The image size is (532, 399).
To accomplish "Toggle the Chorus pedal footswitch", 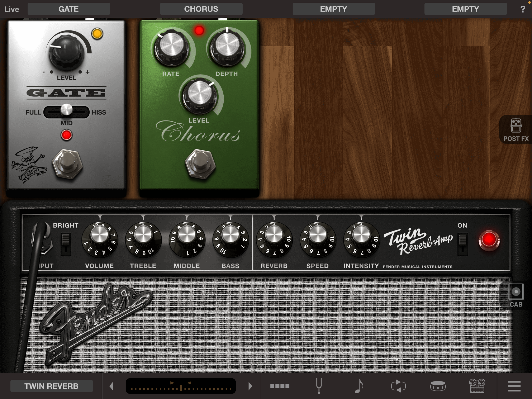I will pos(200,164).
